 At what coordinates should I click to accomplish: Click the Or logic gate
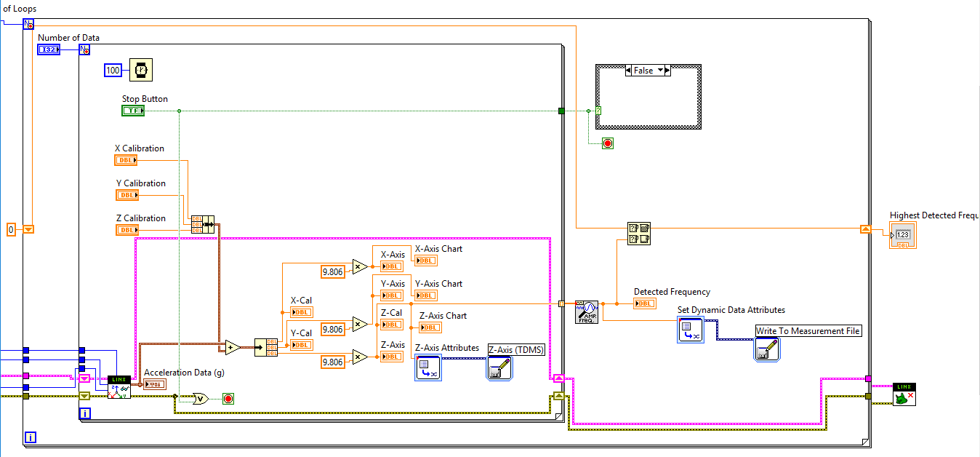pyautogui.click(x=200, y=398)
